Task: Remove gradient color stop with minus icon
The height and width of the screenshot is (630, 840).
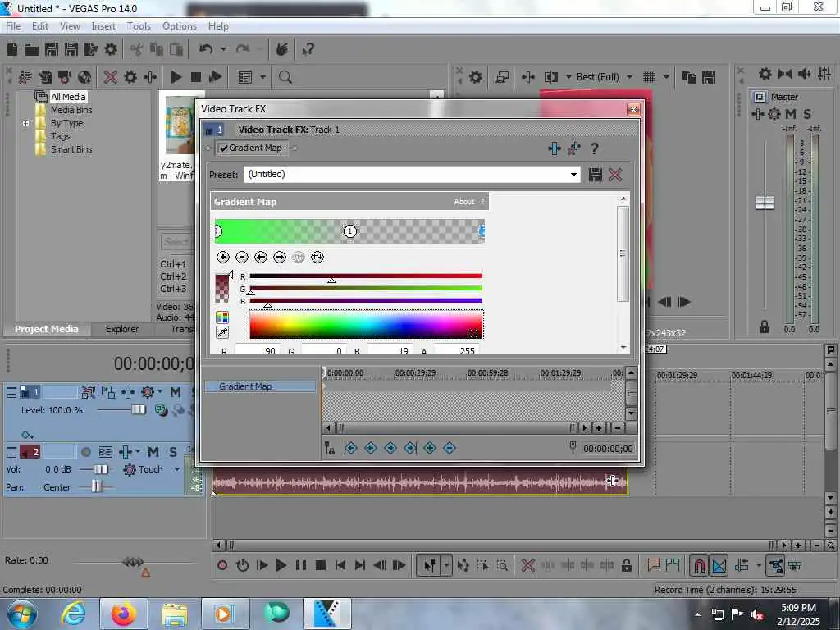Action: coord(242,258)
